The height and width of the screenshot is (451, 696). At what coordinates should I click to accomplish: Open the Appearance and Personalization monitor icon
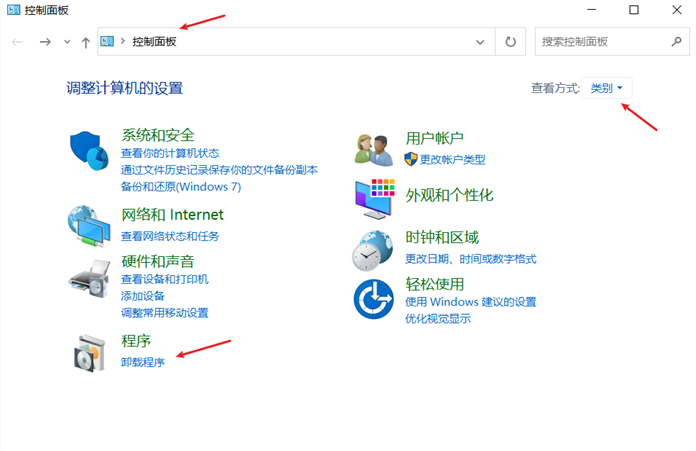coord(375,197)
